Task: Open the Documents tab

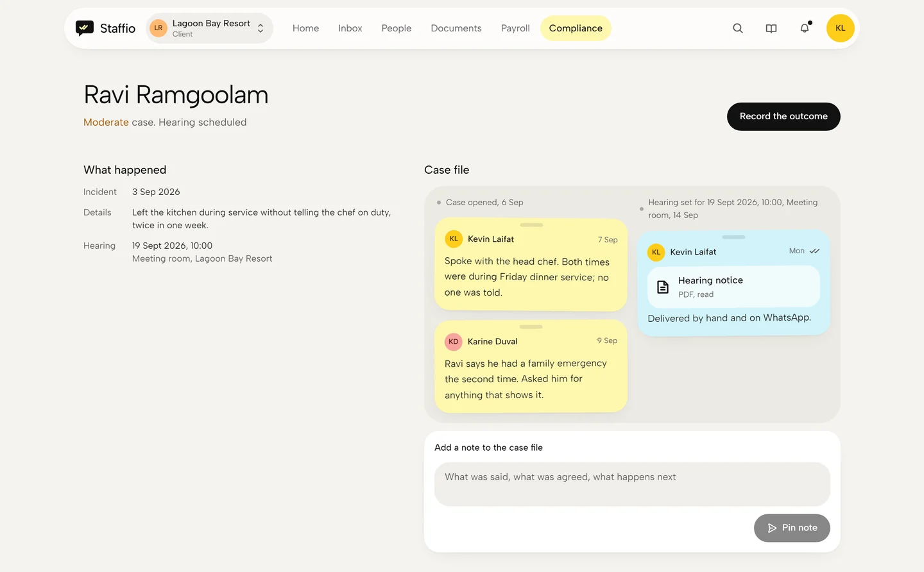Action: [456, 28]
